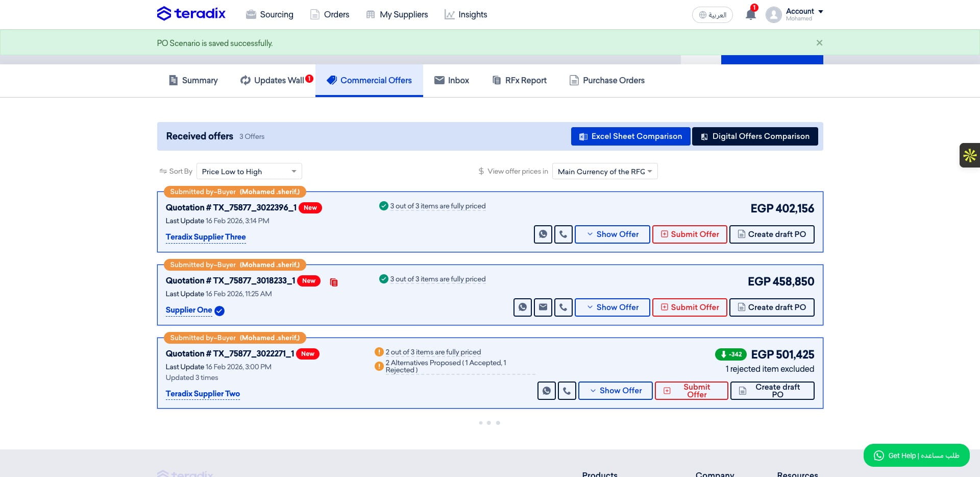Expand Show Offer for Teradix Supplier Two
Image resolution: width=980 pixels, height=477 pixels.
click(616, 391)
